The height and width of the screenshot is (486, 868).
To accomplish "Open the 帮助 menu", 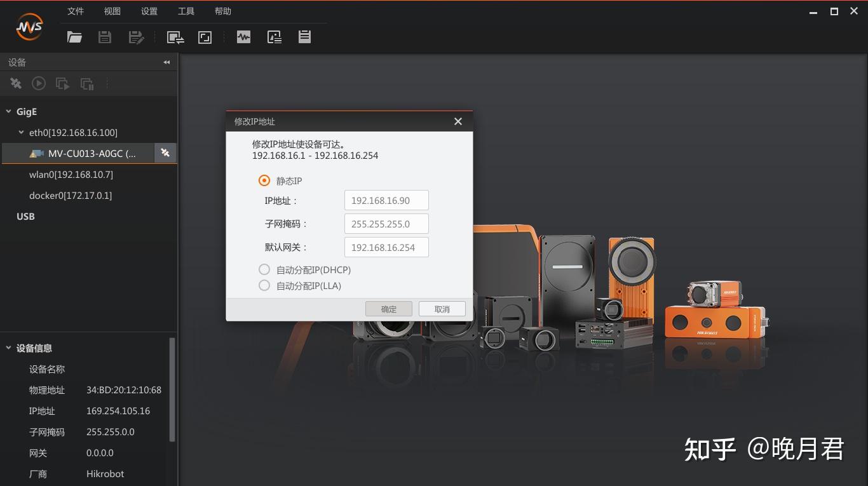I will [x=222, y=11].
